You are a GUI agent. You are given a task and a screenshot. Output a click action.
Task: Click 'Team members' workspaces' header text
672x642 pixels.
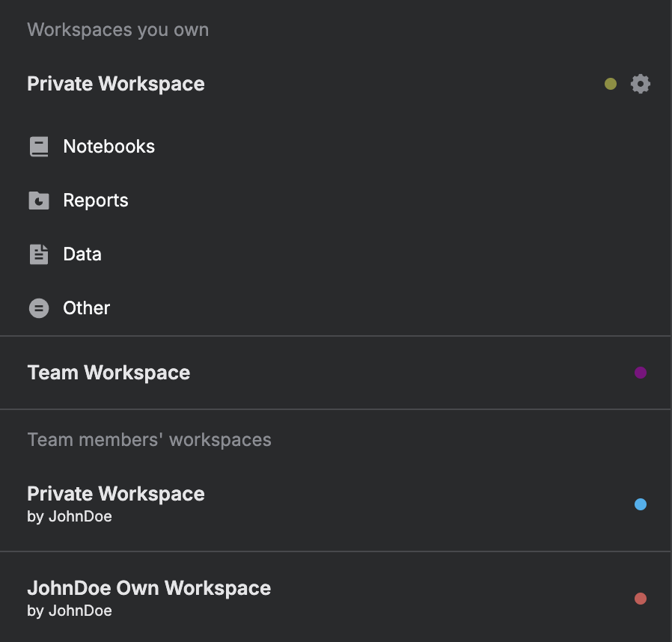[x=149, y=440]
